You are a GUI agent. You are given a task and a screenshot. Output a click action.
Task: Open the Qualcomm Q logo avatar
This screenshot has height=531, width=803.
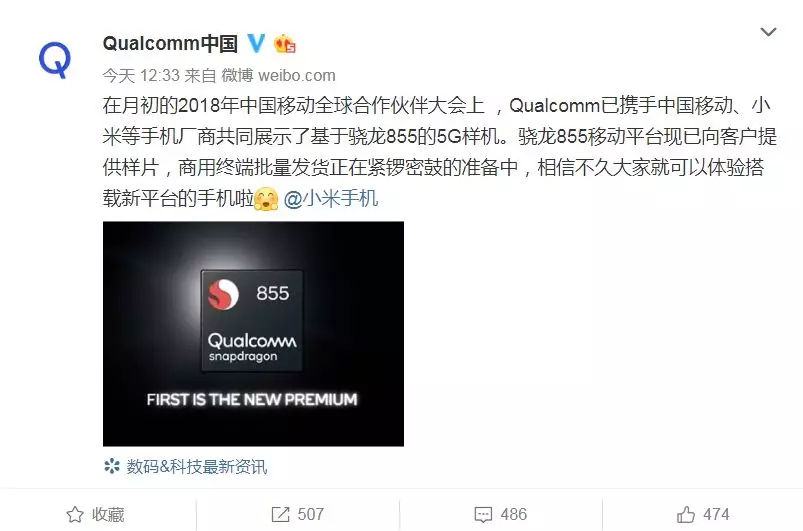point(54,60)
